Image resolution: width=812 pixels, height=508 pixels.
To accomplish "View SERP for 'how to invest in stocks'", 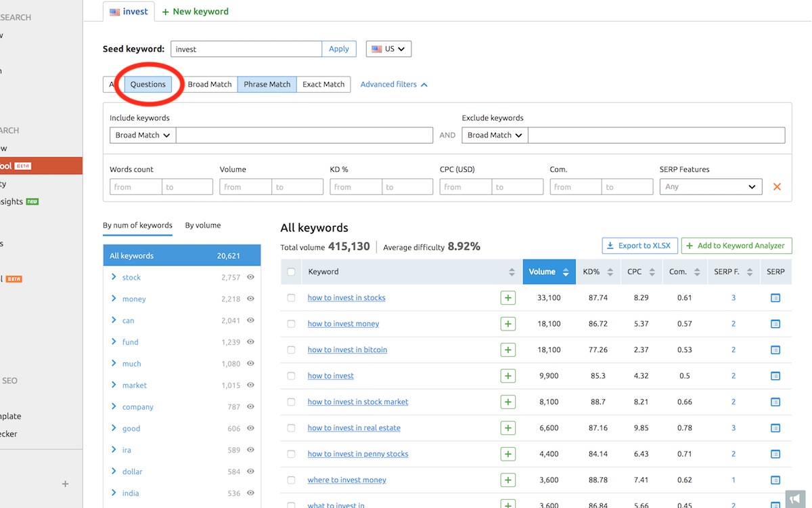I will tap(775, 298).
